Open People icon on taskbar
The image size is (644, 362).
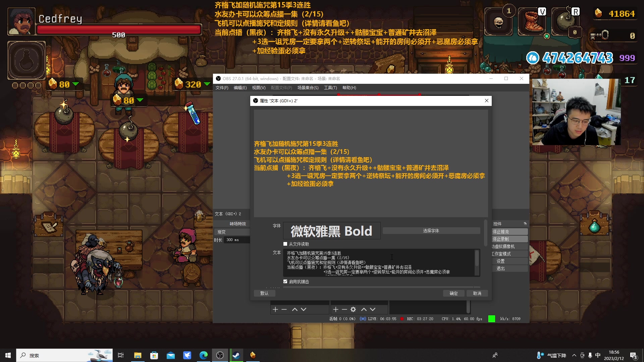pos(495,355)
